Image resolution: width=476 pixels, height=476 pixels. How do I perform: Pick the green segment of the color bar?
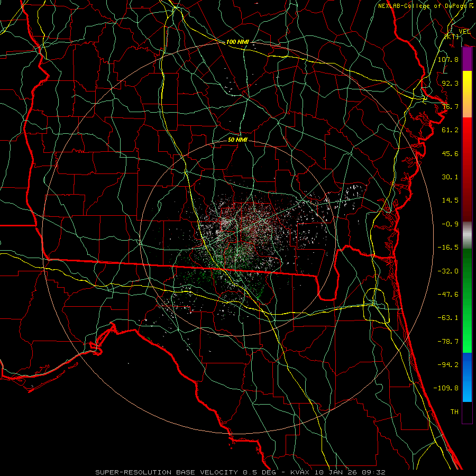coord(467,300)
